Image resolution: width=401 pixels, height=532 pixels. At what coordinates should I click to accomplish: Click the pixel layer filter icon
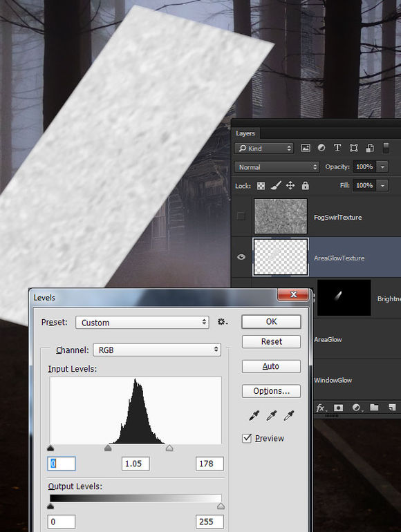[x=306, y=148]
